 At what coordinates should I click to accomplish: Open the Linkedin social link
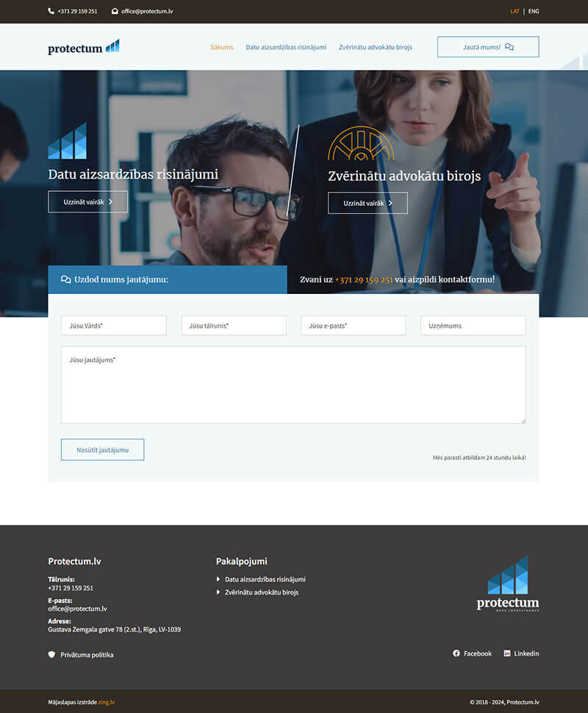pyautogui.click(x=521, y=653)
